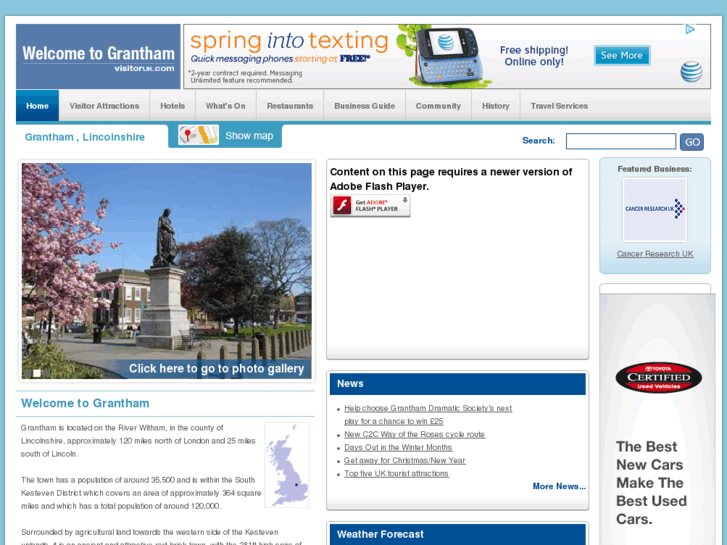Open New C2C Way of the Roses link

pos(415,434)
